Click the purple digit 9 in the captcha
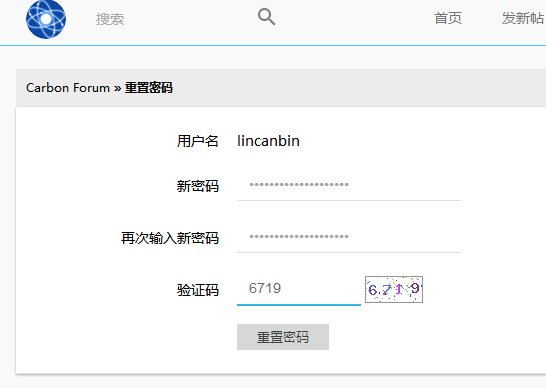The width and height of the screenshot is (546, 388). click(x=414, y=288)
